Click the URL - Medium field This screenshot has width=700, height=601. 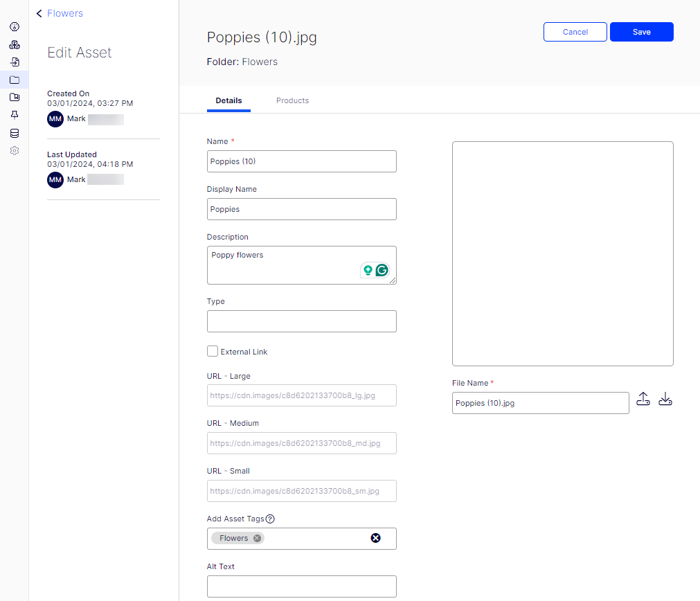tap(302, 443)
